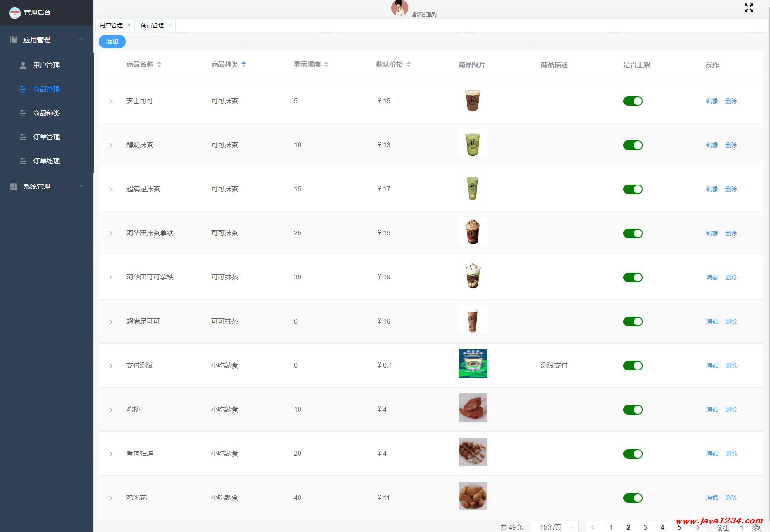Click the 前往 page number input

[742, 527]
